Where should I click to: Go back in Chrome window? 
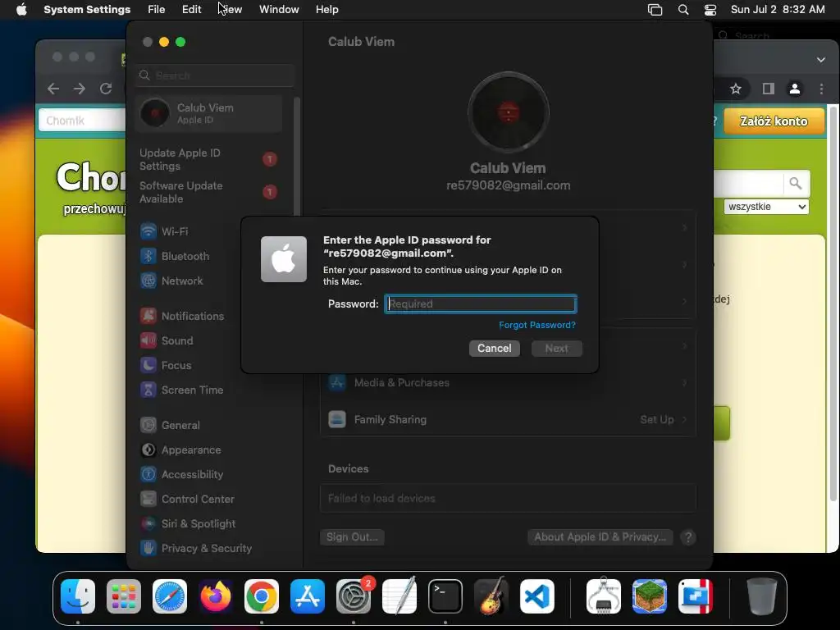[x=53, y=89]
